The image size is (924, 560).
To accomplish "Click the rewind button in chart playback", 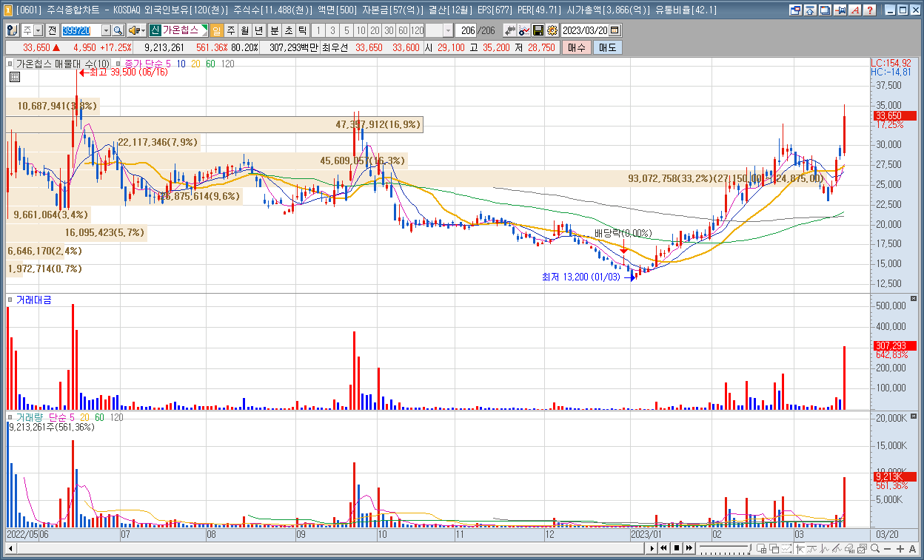I will pyautogui.click(x=663, y=548).
